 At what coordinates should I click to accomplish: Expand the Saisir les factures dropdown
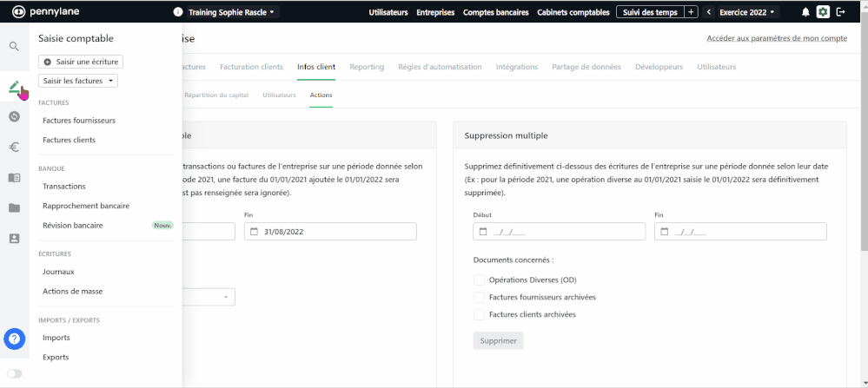[78, 81]
